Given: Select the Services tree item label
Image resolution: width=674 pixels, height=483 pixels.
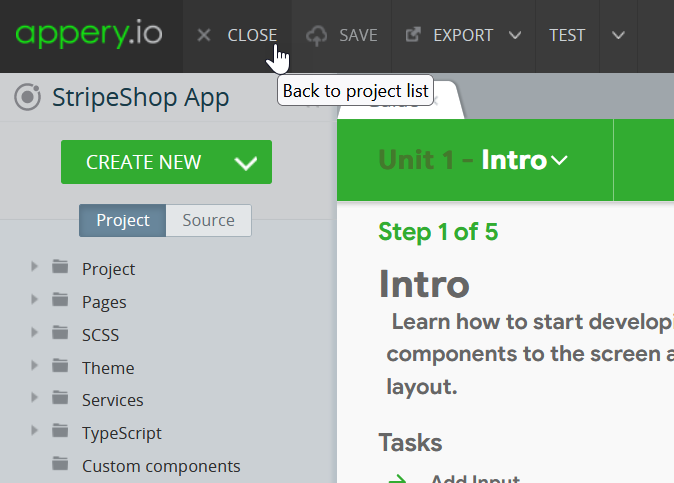Looking at the screenshot, I should click(x=113, y=400).
